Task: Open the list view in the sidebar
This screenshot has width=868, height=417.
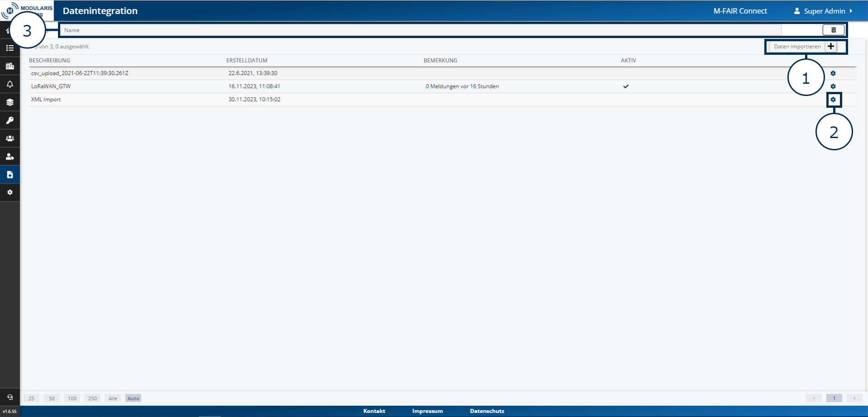Action: pyautogui.click(x=10, y=48)
